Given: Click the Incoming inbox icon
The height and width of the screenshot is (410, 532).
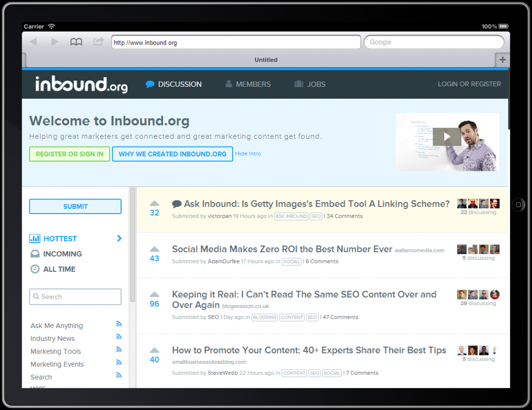Looking at the screenshot, I should [35, 254].
